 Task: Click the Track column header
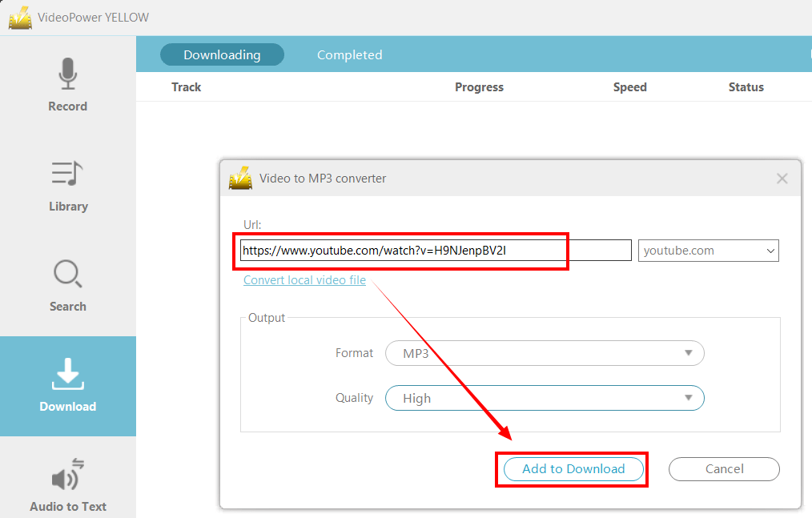pyautogui.click(x=187, y=87)
